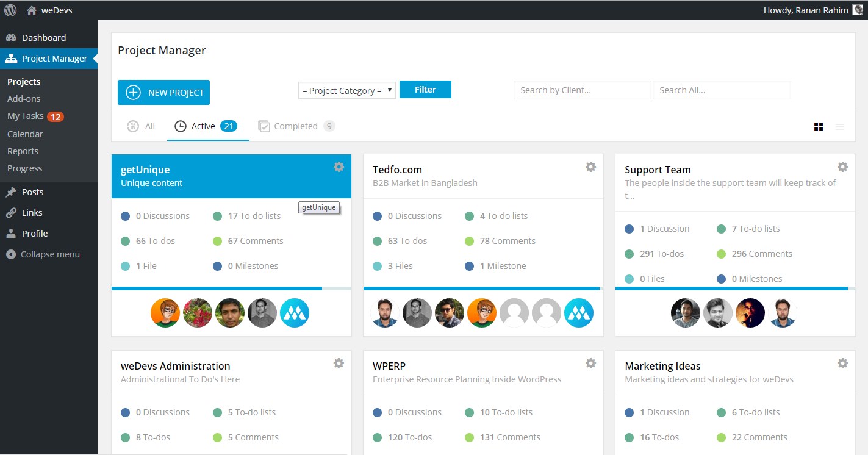This screenshot has height=455, width=868.
Task: Open the WPERP project title
Action: pyautogui.click(x=389, y=366)
